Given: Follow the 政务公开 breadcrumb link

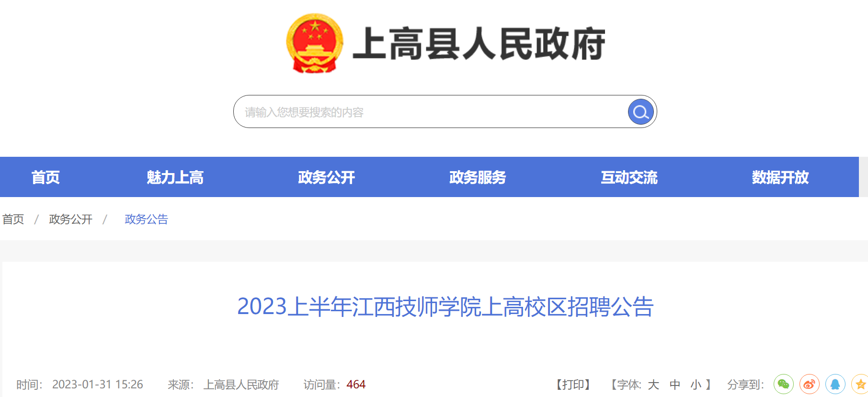Looking at the screenshot, I should tap(70, 219).
